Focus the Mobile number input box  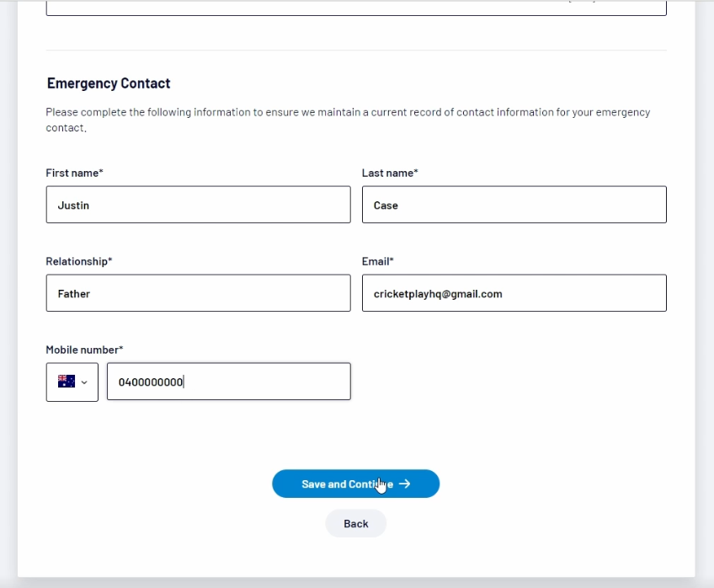pyautogui.click(x=228, y=382)
